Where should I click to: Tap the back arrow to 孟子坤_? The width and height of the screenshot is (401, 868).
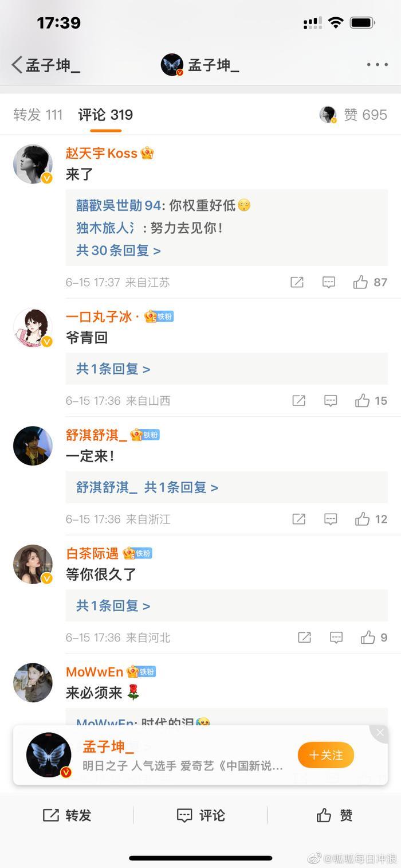tap(17, 65)
